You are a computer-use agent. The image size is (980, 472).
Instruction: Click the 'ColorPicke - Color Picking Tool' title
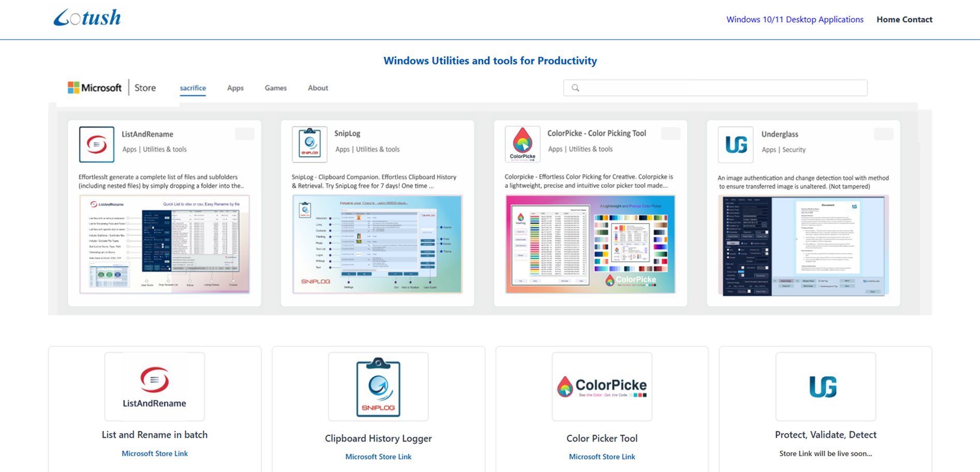(597, 134)
